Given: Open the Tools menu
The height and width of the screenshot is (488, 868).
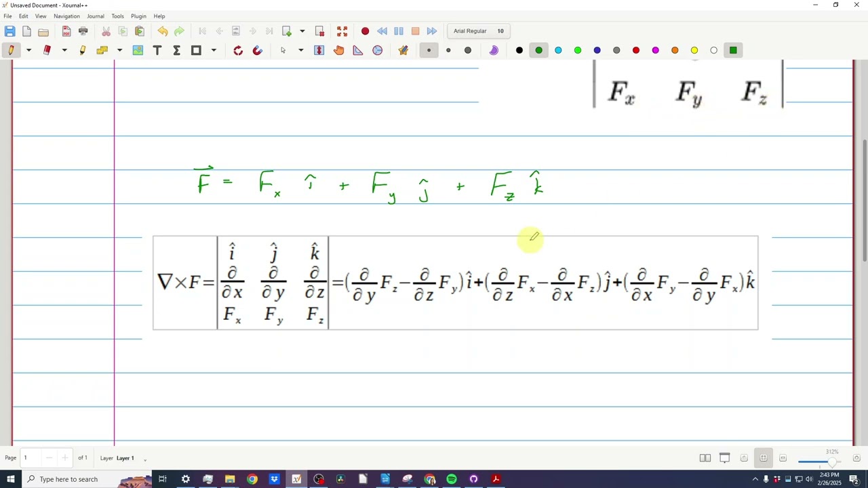Looking at the screenshot, I should point(117,16).
